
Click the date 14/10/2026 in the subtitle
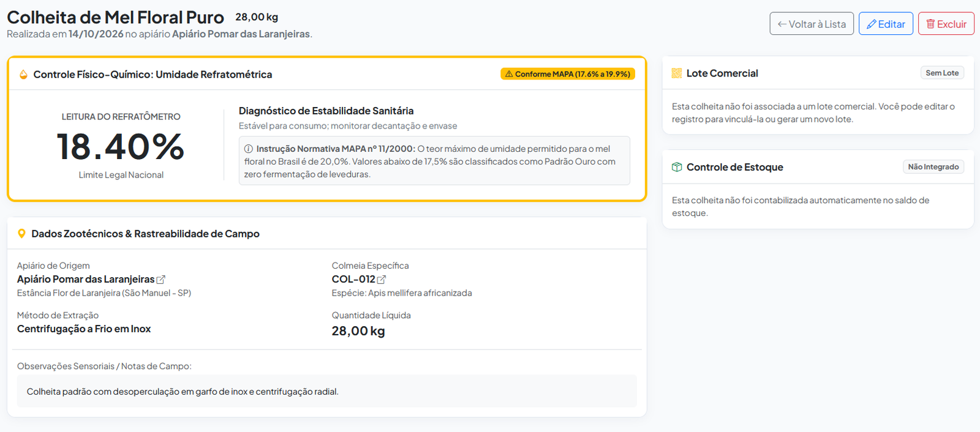point(96,34)
